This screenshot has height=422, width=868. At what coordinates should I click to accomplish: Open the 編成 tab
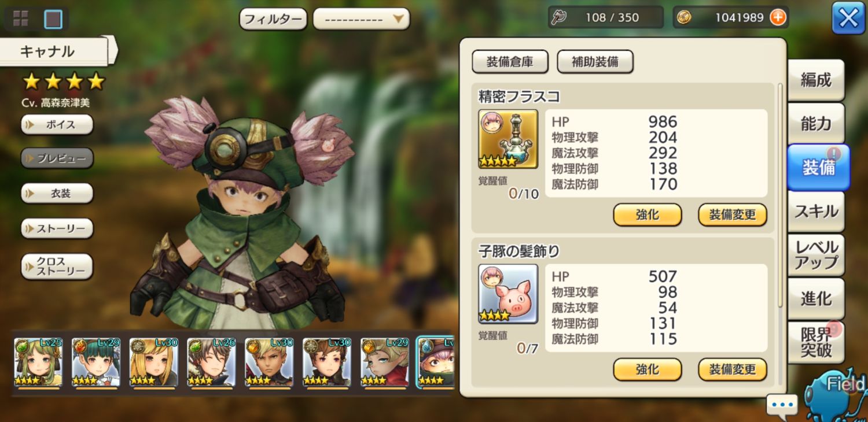pos(816,80)
